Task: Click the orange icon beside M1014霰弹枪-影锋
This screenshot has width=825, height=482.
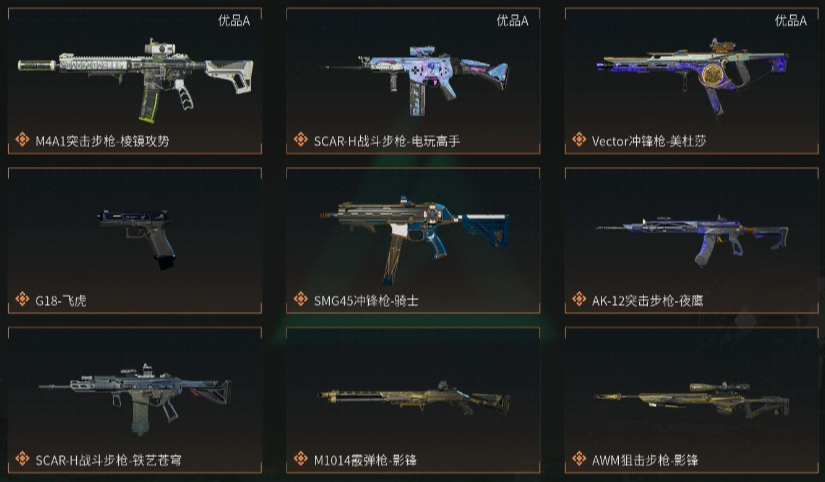Action: 300,458
